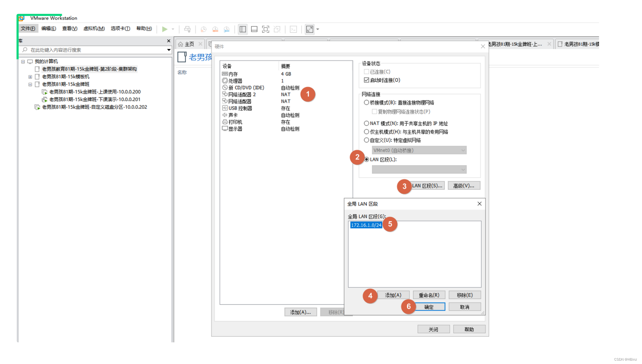Select the 处理器 device row
Image resolution: width=642 pixels, height=364 pixels.
[x=286, y=81]
